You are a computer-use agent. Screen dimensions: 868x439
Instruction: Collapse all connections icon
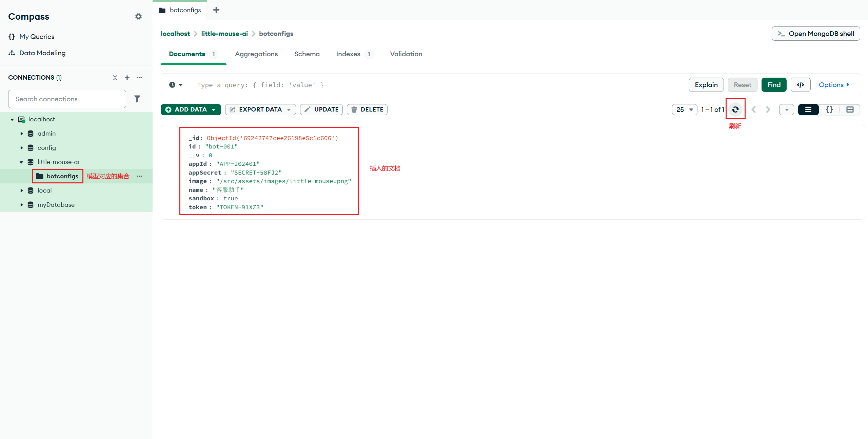click(115, 78)
